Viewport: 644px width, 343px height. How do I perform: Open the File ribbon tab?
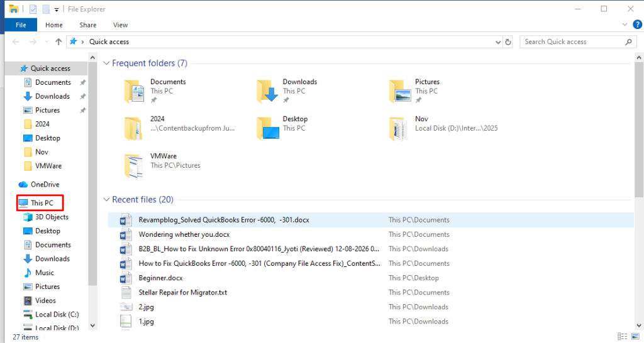21,25
